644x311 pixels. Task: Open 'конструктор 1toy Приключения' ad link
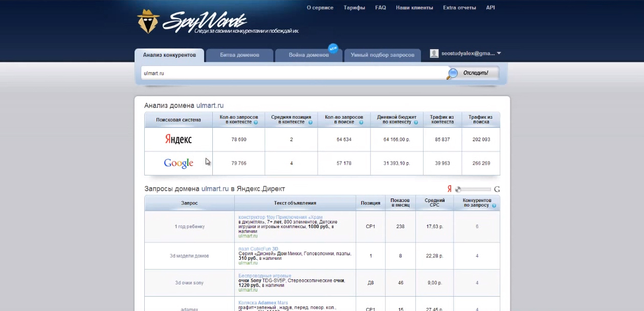point(280,217)
